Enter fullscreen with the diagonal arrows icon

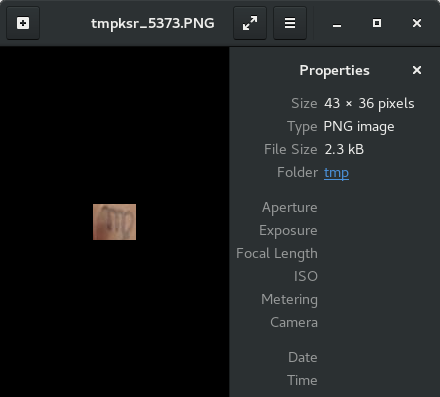tap(250, 23)
